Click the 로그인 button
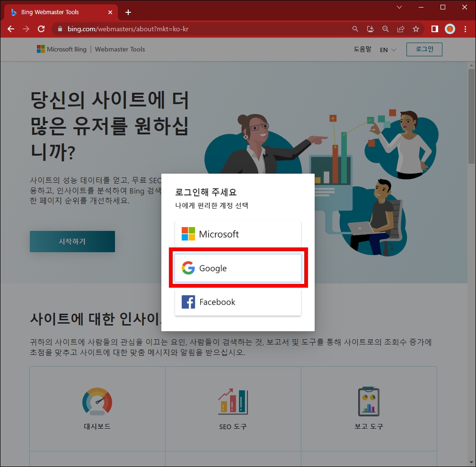 point(424,49)
